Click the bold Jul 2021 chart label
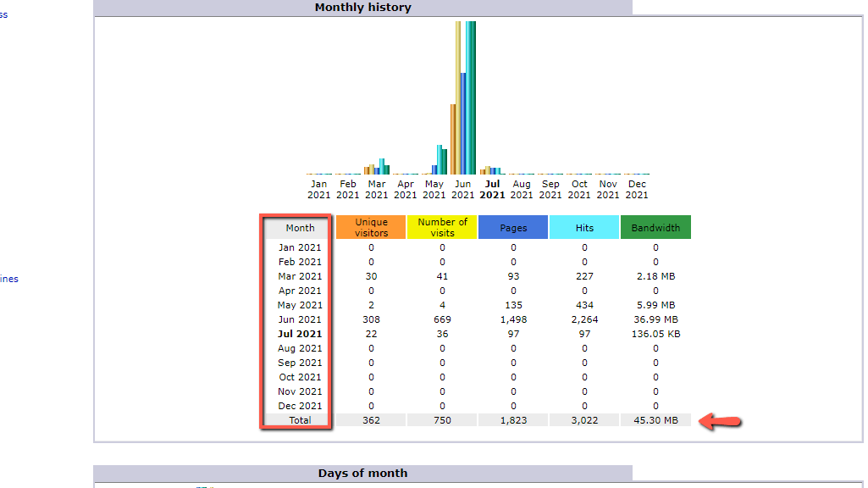The height and width of the screenshot is (488, 868). point(492,189)
